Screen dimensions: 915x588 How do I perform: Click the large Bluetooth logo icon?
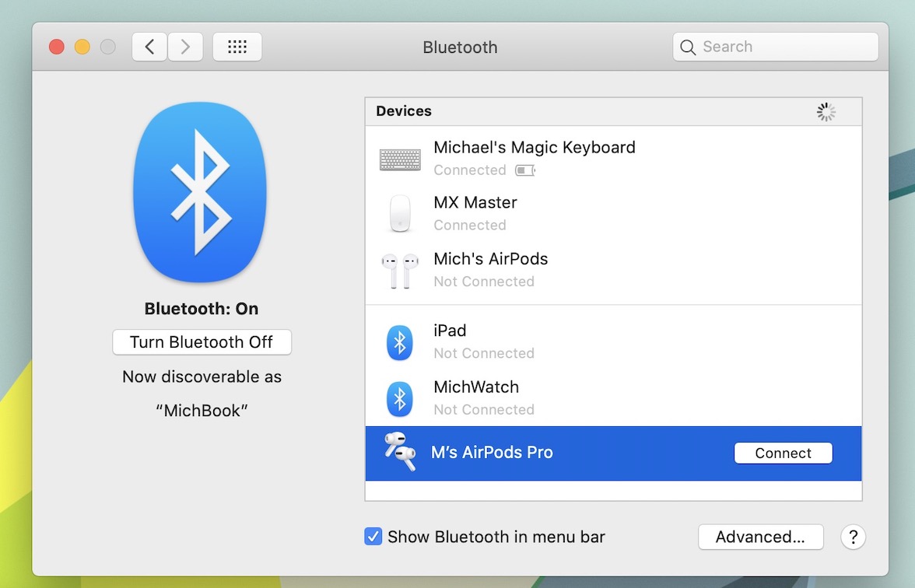coord(201,191)
